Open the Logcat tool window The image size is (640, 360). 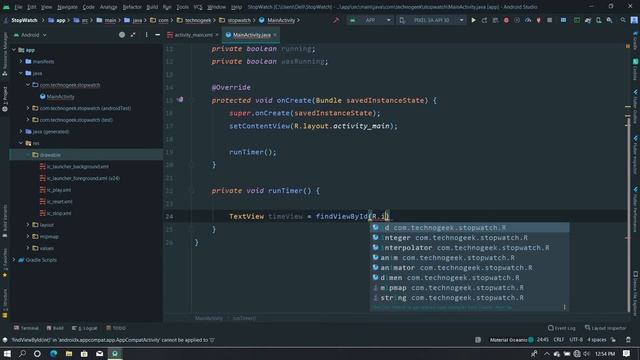click(x=84, y=328)
